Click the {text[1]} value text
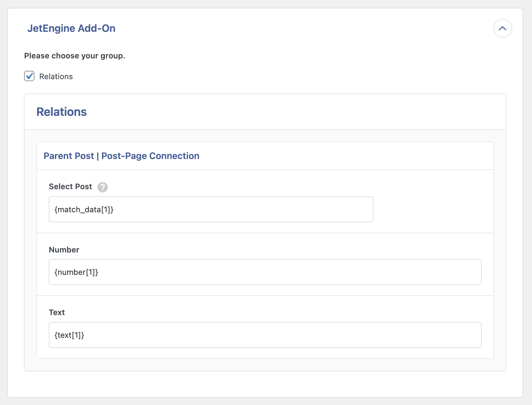The height and width of the screenshot is (405, 532). 69,335
